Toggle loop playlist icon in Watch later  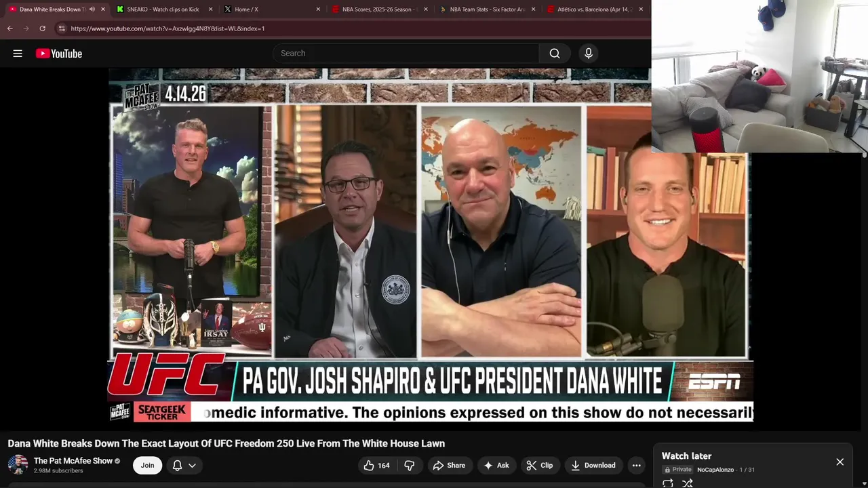point(668,483)
